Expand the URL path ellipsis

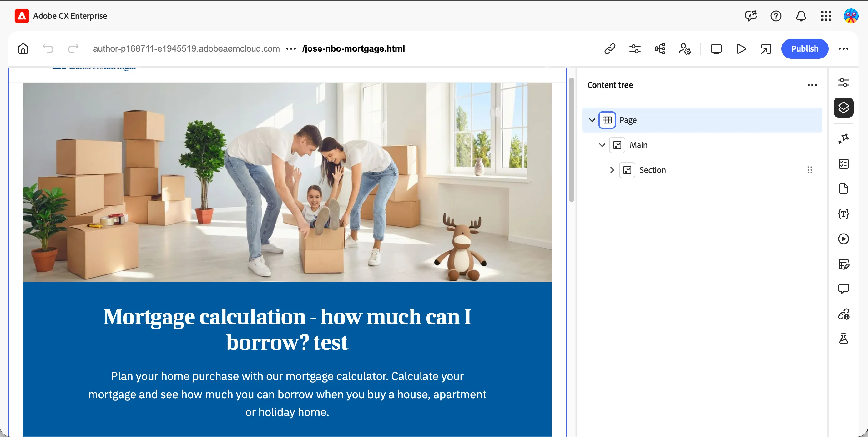coord(290,49)
